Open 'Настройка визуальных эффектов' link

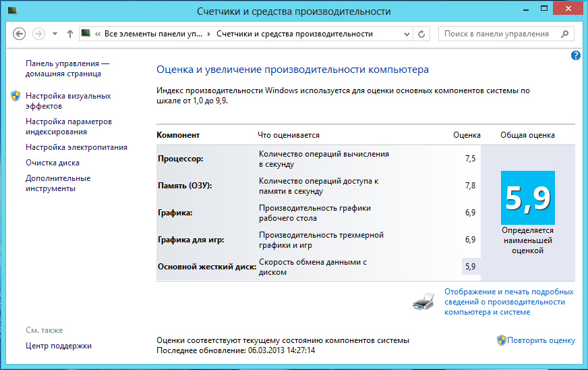coord(68,101)
